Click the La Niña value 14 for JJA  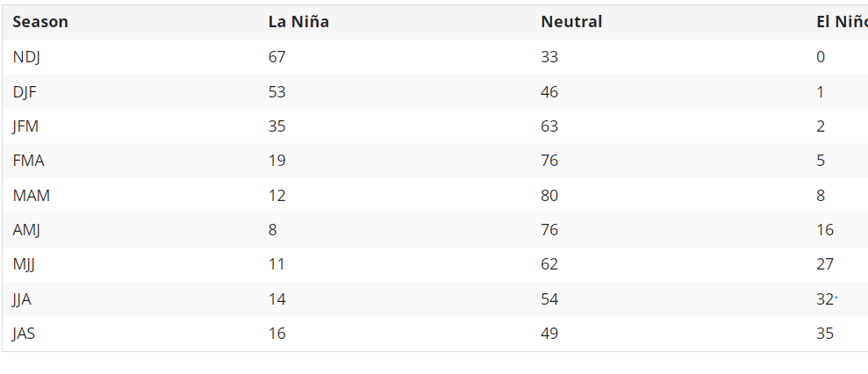coord(277,299)
